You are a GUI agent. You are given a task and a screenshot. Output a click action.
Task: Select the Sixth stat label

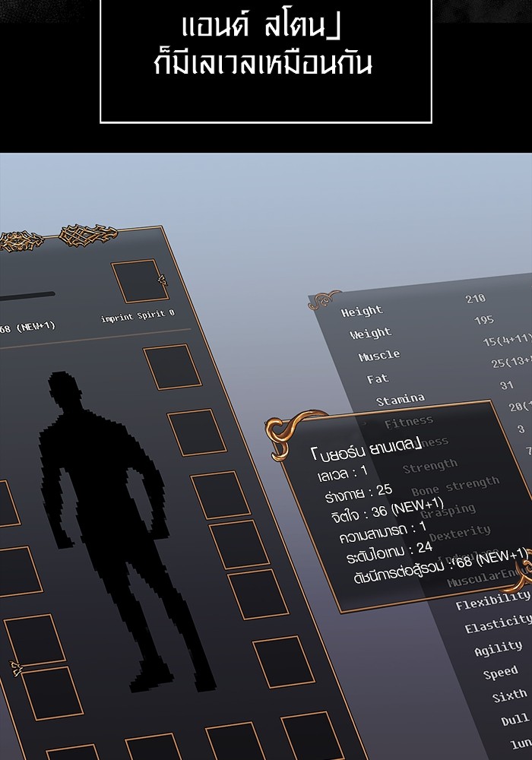[x=510, y=696]
